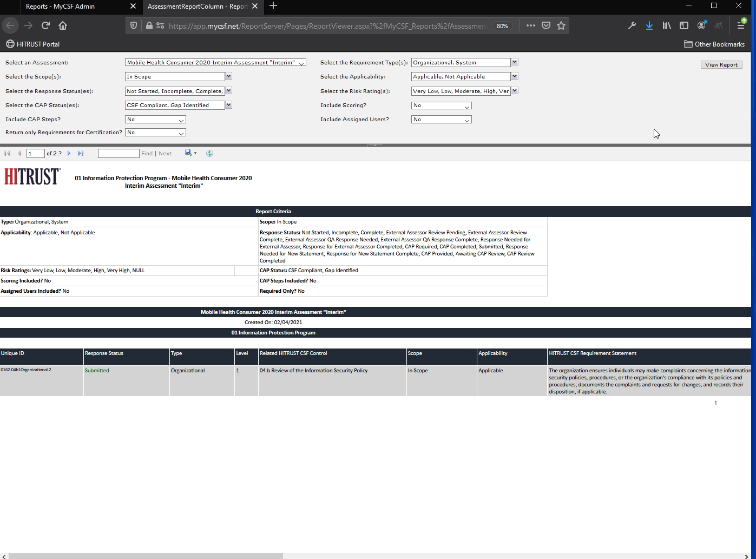Save page to Pocket
Image resolution: width=756 pixels, height=559 pixels.
pos(546,25)
